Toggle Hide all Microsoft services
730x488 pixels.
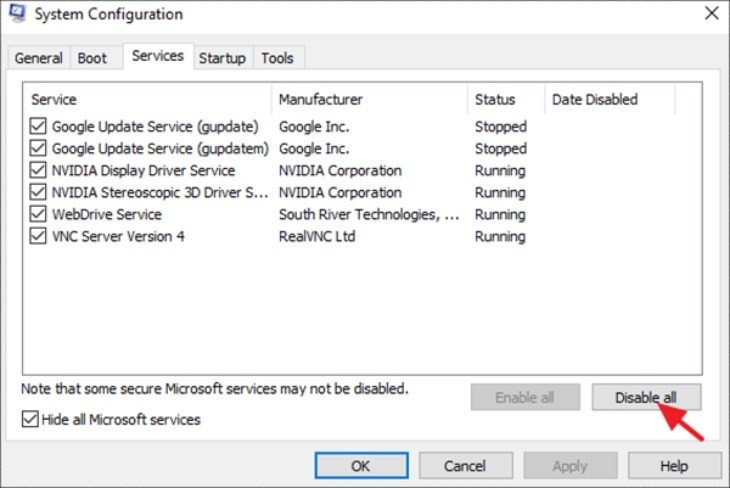click(30, 420)
